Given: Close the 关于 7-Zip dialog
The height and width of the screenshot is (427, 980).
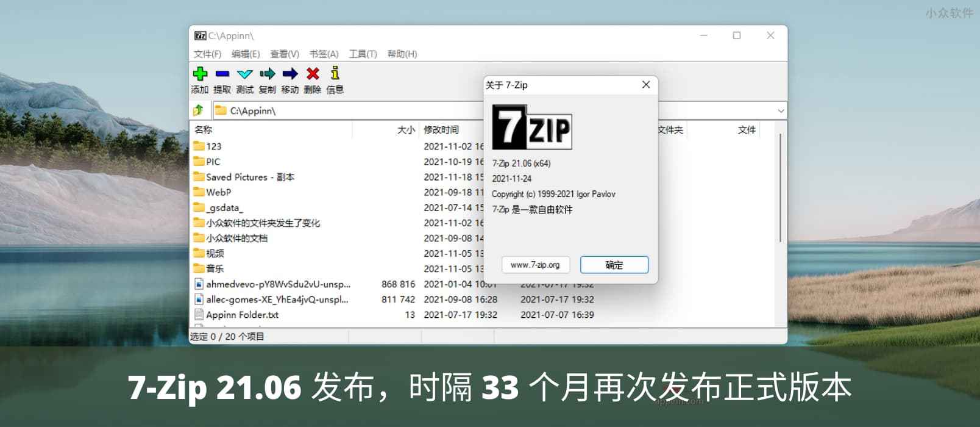Looking at the screenshot, I should (x=646, y=85).
